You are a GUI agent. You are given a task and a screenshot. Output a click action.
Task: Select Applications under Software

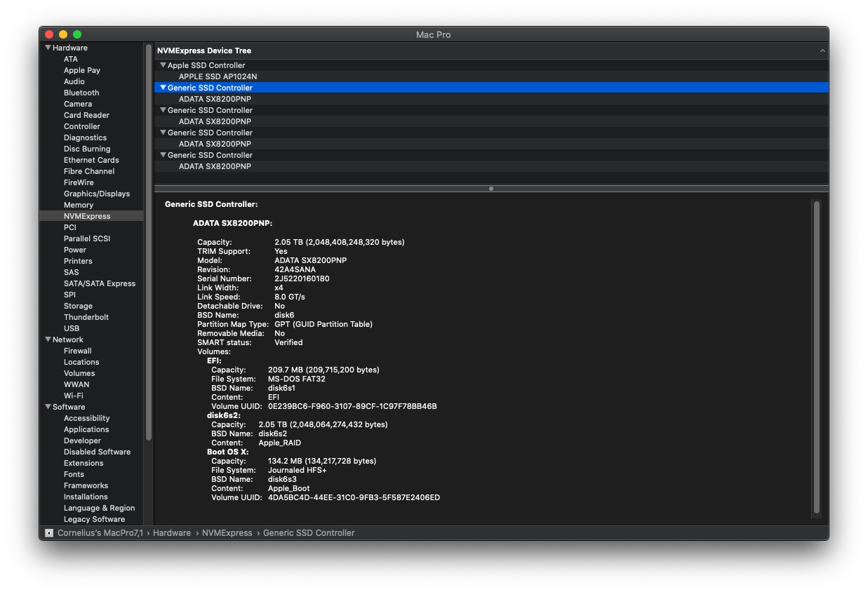(86, 429)
